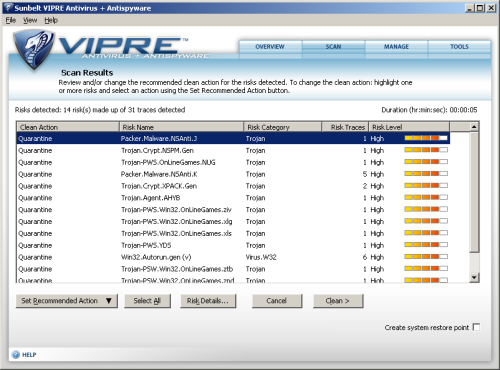
Task: Sort by Risk Name column header
Action: [x=182, y=127]
